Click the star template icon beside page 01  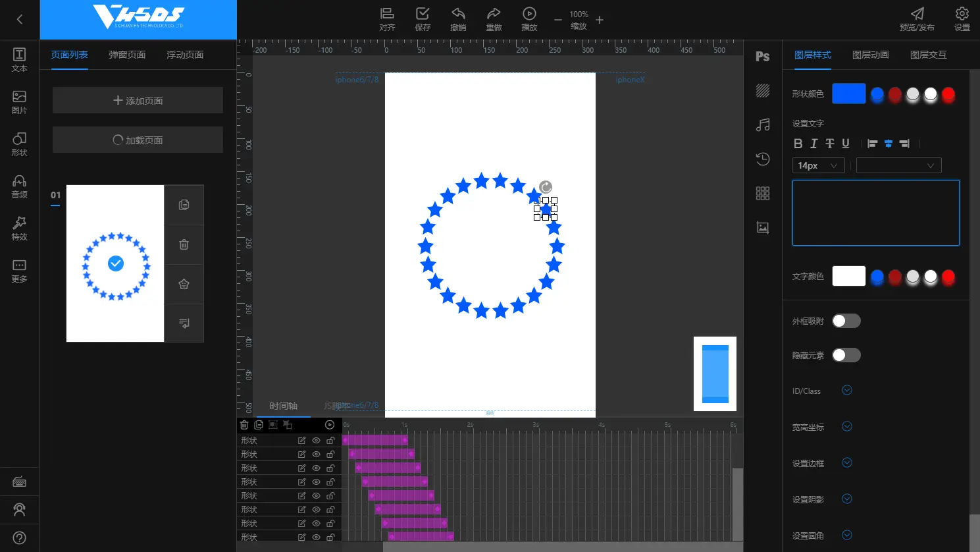point(184,284)
